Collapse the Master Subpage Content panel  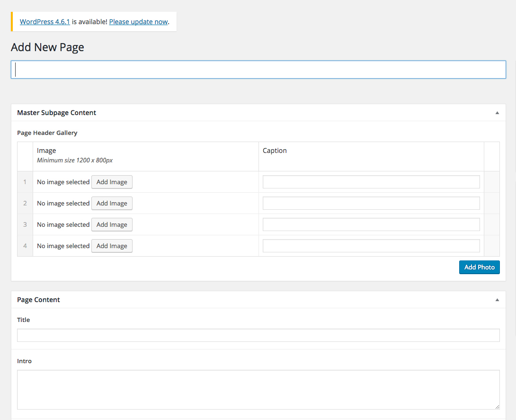coord(497,113)
